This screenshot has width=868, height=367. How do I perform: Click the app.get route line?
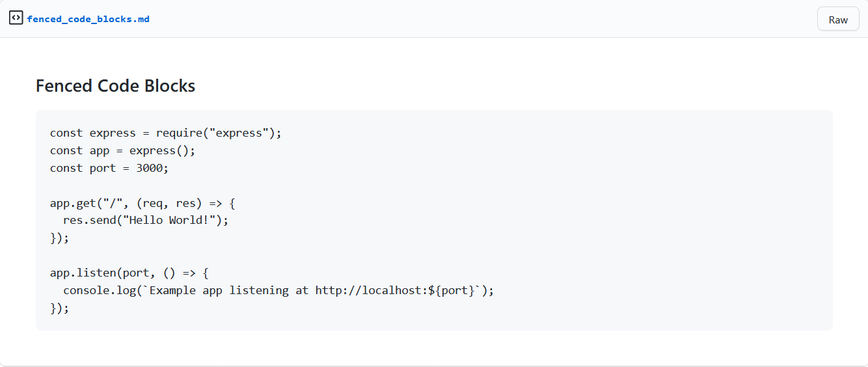click(x=138, y=203)
